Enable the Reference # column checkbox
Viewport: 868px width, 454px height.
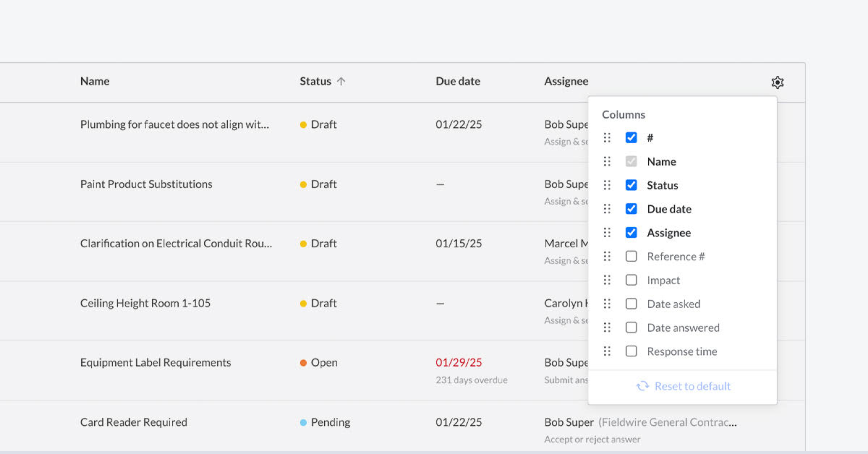(x=631, y=257)
